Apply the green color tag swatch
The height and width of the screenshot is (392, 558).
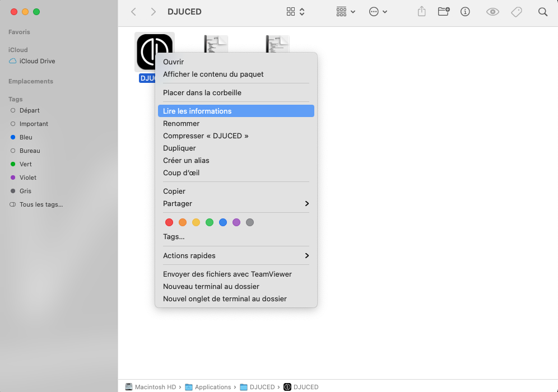tap(210, 222)
